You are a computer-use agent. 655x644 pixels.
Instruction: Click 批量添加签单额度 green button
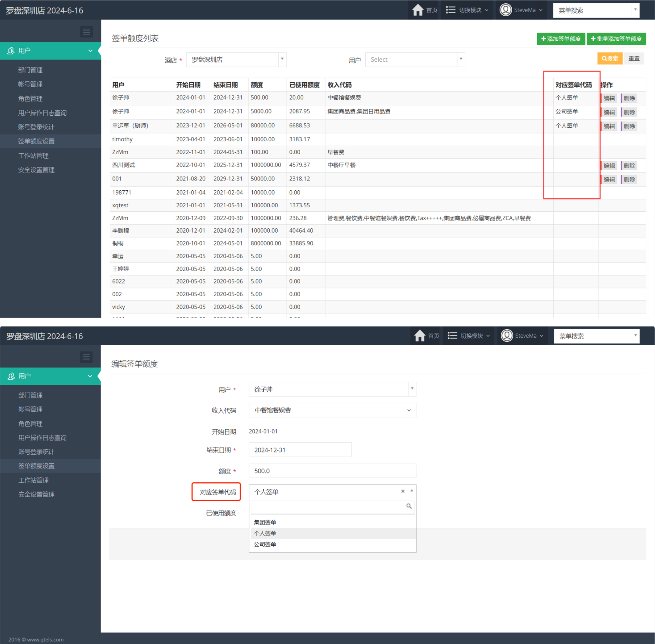pos(616,39)
